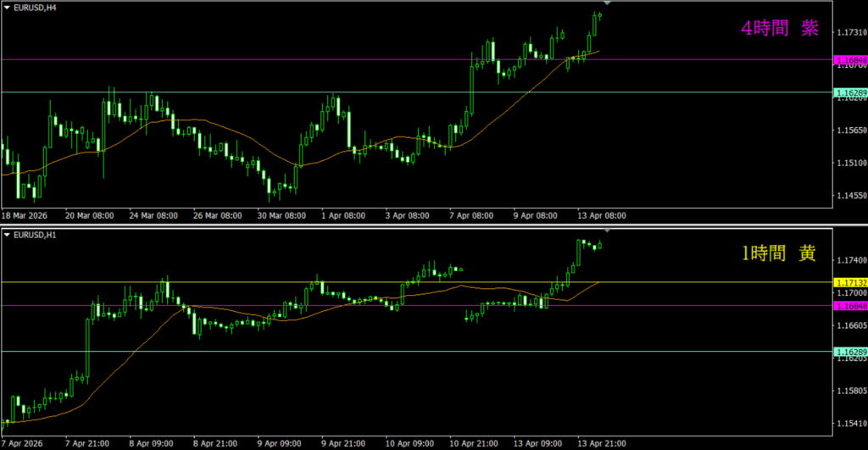Open the EURUSD,H1 chart dropdown triangle

pyautogui.click(x=7, y=235)
